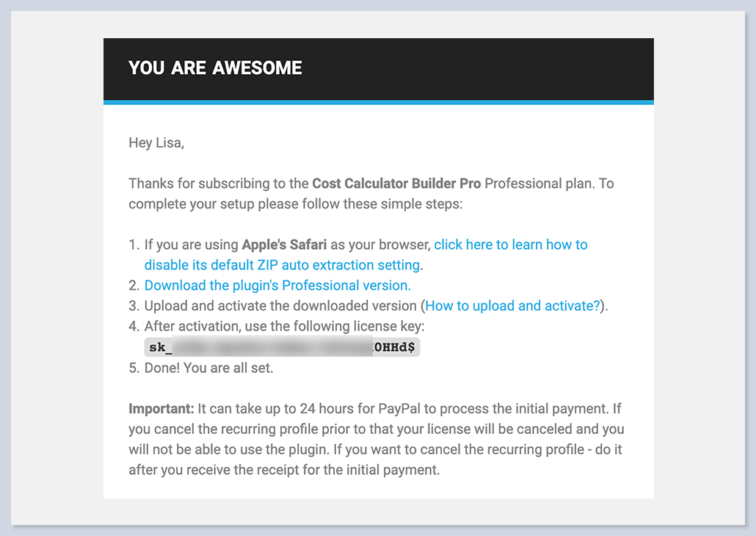Click the Done! You are all set line
This screenshot has width=756, height=536.
[208, 368]
